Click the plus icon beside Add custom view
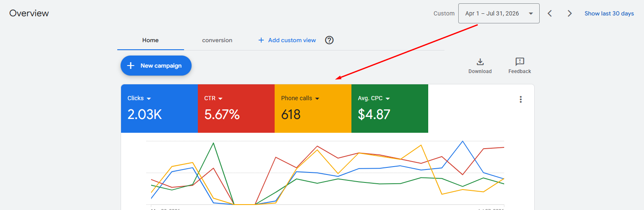Viewport: 644px width, 210px height. pyautogui.click(x=261, y=40)
